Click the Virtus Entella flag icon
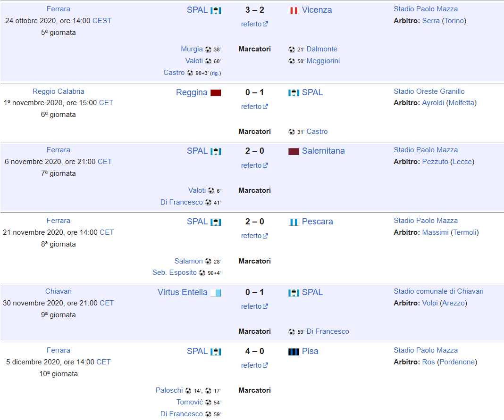This screenshot has height=420, width=504. [x=216, y=293]
